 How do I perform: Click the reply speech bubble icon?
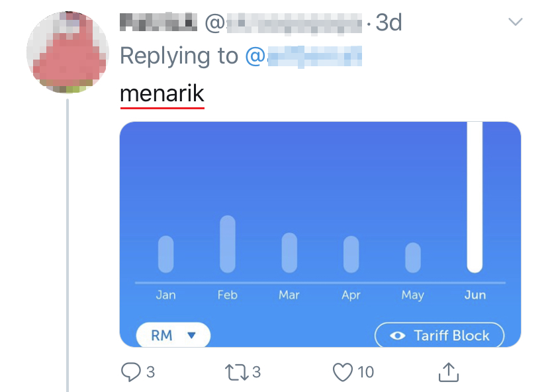[130, 371]
